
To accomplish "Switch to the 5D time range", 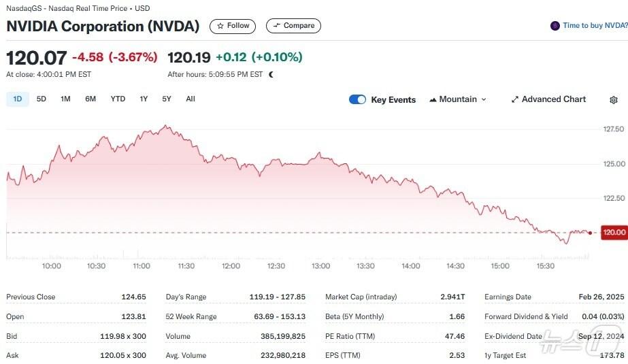I will pyautogui.click(x=42, y=99).
